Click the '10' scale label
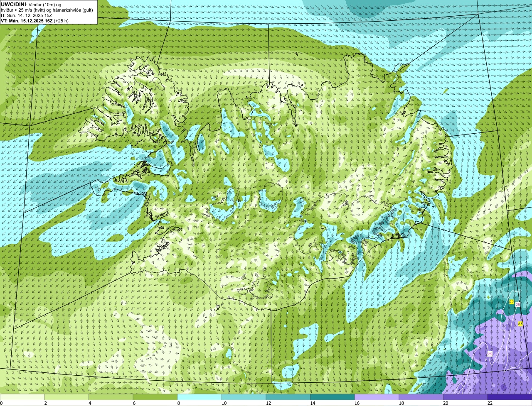Viewport: 532px width, 406px height. 224,403
